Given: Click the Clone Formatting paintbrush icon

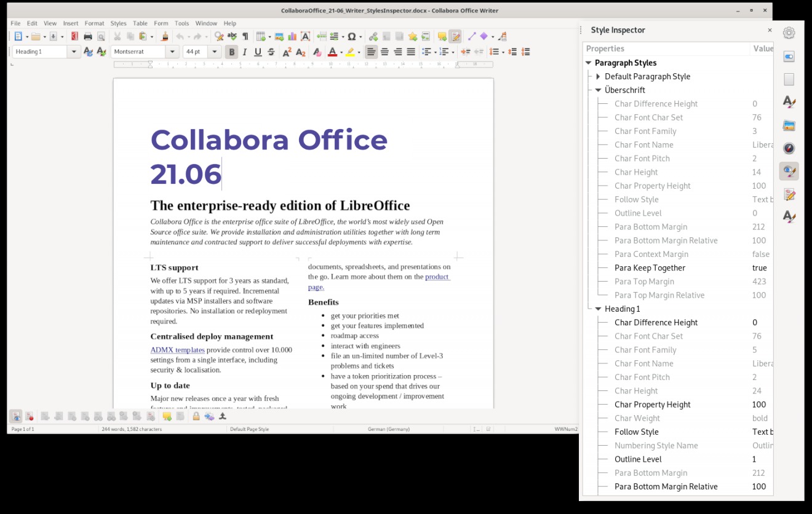Looking at the screenshot, I should [165, 36].
